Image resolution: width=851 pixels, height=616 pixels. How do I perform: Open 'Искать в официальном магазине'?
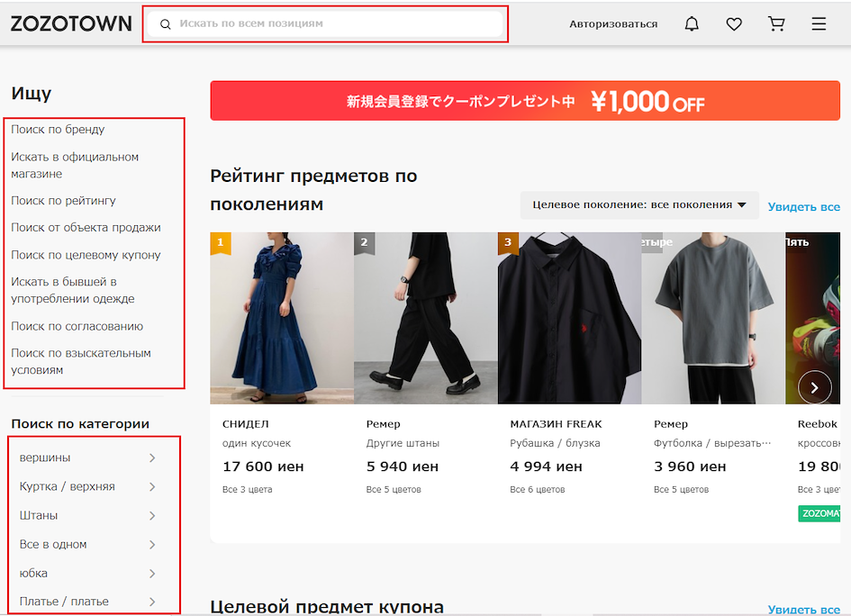point(75,165)
